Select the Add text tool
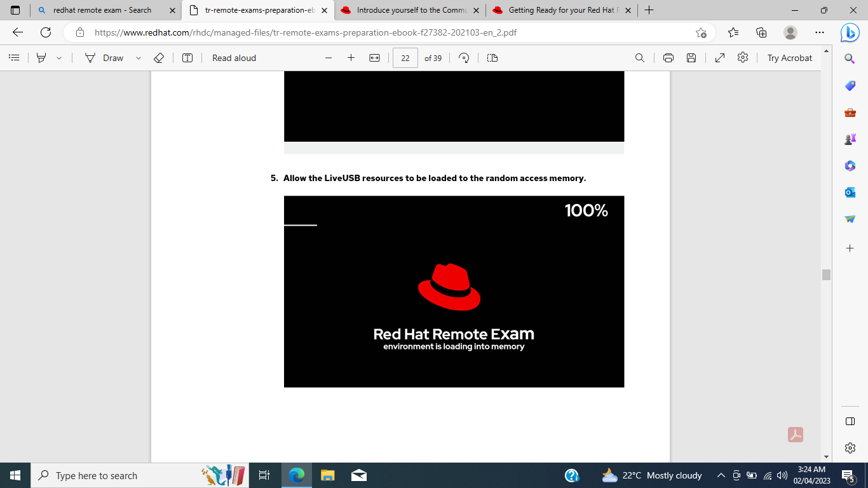Image resolution: width=868 pixels, height=488 pixels. [x=187, y=58]
